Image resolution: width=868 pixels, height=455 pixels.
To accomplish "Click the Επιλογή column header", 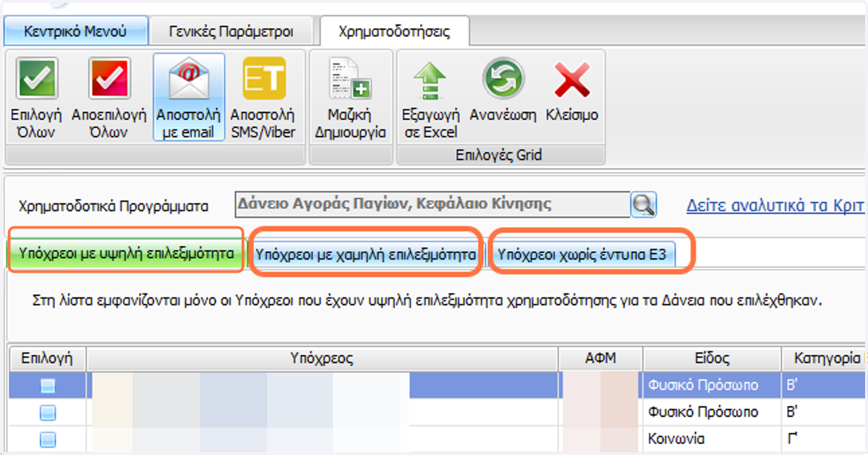I will coord(47,358).
